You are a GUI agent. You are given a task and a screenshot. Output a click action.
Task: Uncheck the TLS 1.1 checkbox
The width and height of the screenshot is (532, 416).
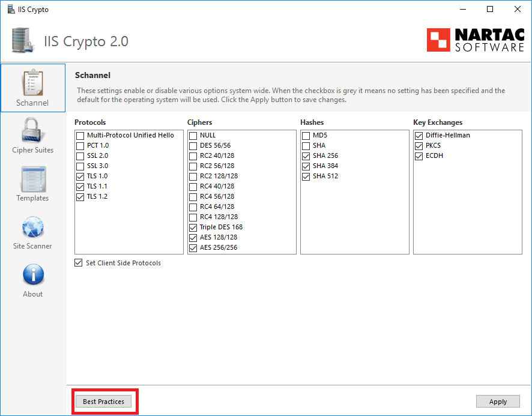point(80,187)
